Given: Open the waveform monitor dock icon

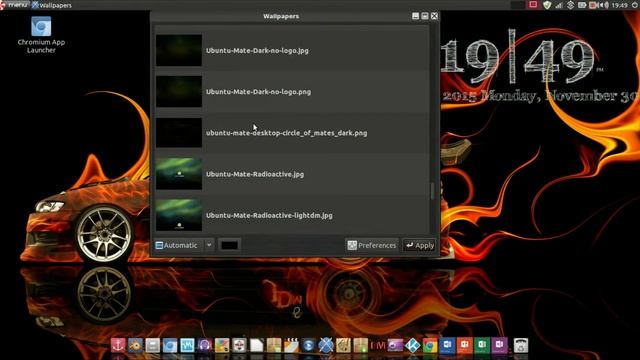Looking at the screenshot, I should (187, 345).
